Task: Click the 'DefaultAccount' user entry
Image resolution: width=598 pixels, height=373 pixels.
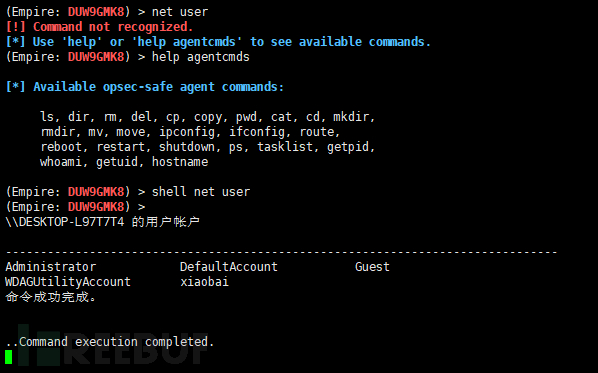Action: tap(229, 267)
